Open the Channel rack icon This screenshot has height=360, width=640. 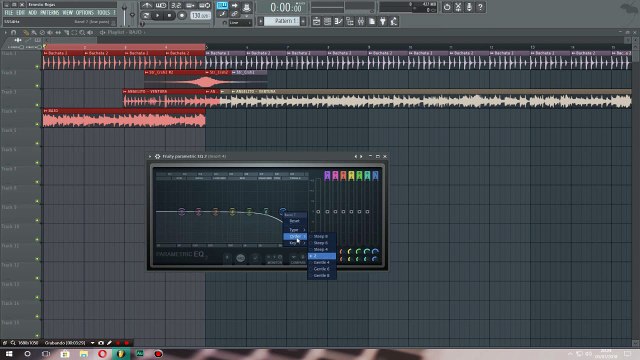point(327,21)
